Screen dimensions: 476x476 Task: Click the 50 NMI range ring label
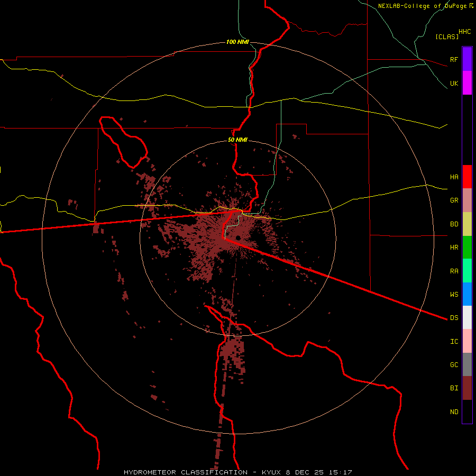click(237, 140)
